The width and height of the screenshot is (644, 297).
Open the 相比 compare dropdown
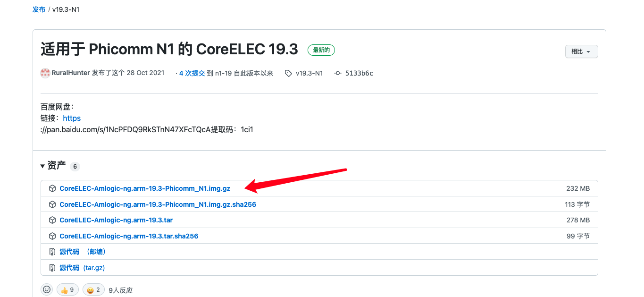click(x=582, y=51)
